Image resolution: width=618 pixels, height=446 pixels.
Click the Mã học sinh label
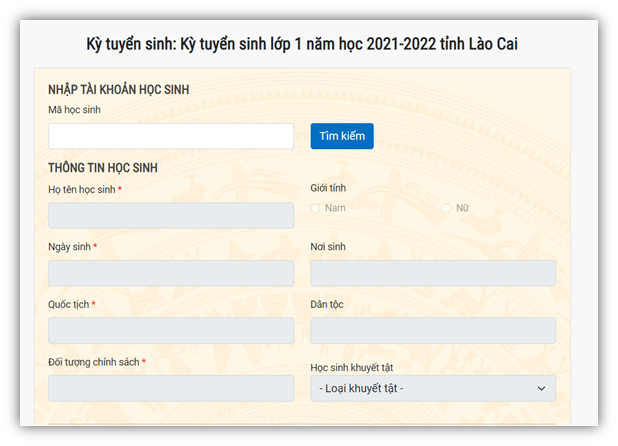pyautogui.click(x=75, y=109)
